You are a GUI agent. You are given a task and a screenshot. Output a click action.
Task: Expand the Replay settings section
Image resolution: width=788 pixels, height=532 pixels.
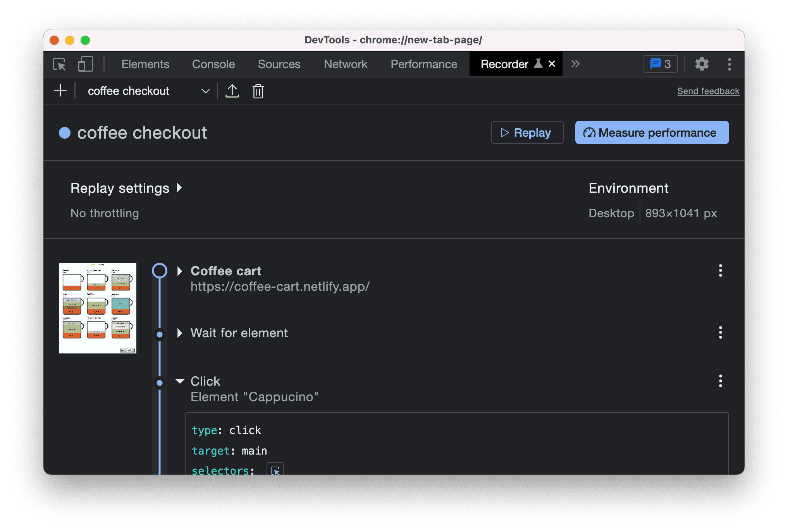click(127, 189)
